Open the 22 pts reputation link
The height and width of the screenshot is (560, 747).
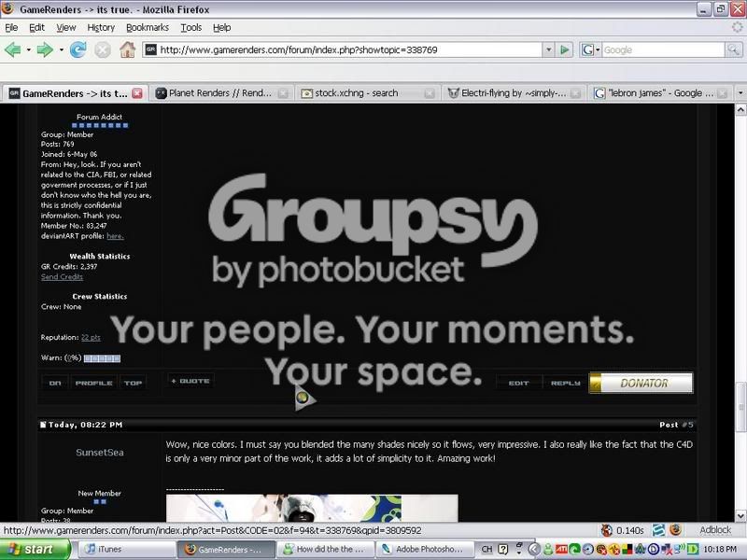[x=91, y=337]
